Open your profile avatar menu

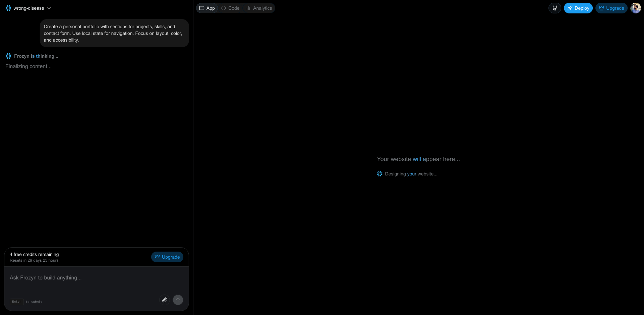[x=636, y=8]
